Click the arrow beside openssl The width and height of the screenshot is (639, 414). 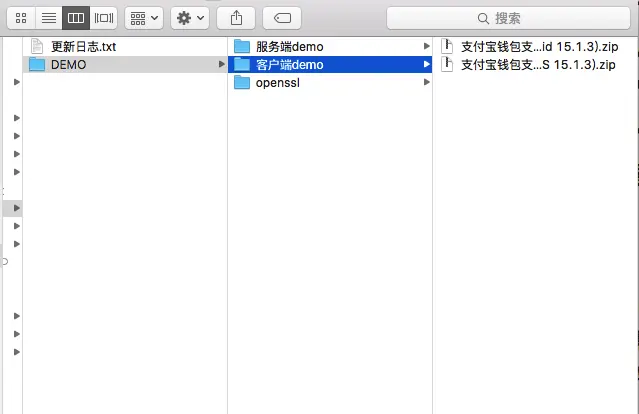(x=426, y=82)
